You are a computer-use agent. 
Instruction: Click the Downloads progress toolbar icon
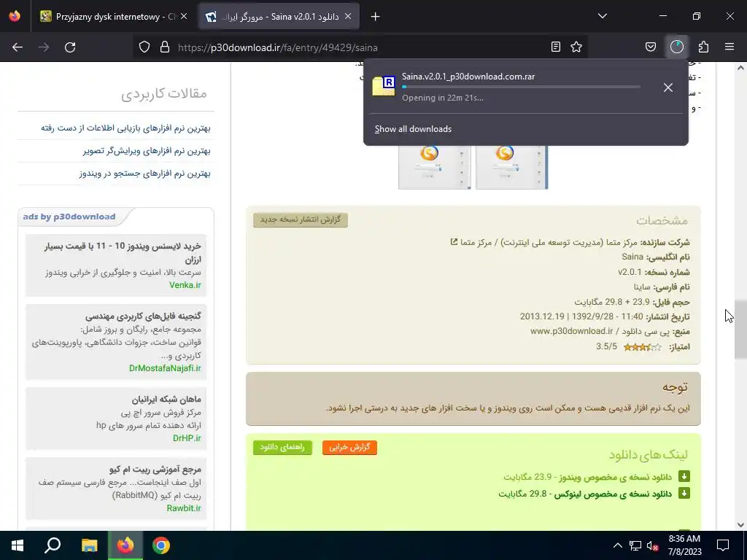(677, 47)
